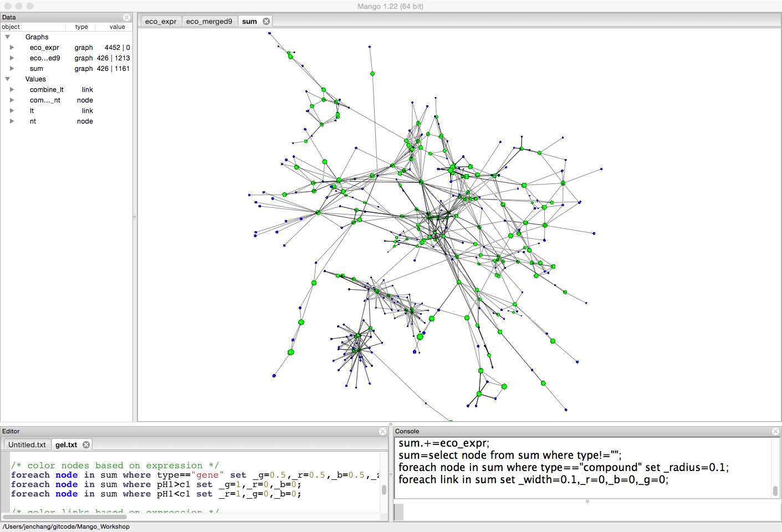The image size is (782, 532).
Task: Click the value column header
Action: click(117, 27)
